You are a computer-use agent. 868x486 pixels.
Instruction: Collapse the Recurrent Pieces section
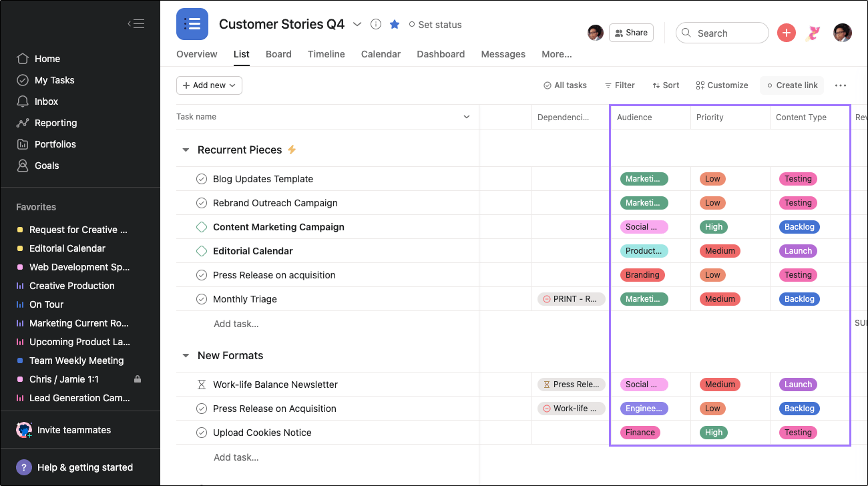click(186, 150)
